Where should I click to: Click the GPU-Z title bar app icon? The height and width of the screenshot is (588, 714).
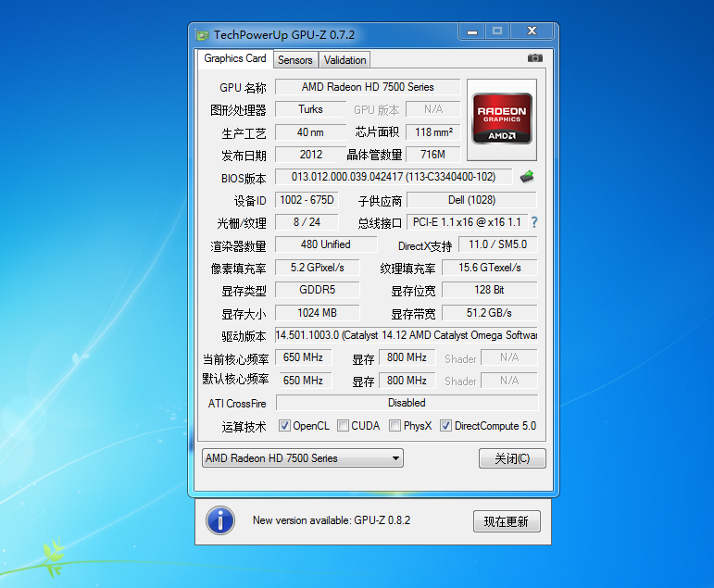tap(202, 35)
